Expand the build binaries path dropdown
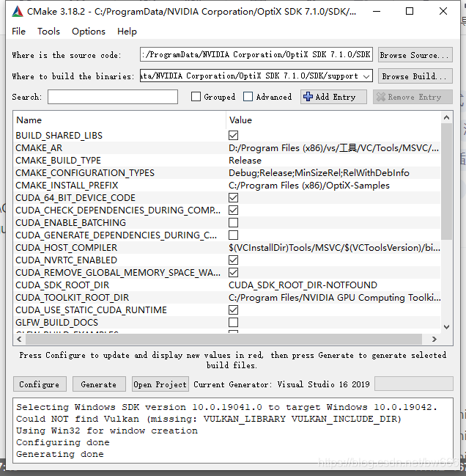Screen dimensions: 466x476 (x=366, y=76)
